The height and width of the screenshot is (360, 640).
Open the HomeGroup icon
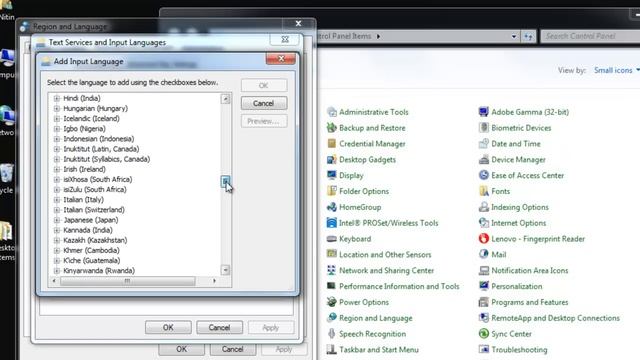331,207
